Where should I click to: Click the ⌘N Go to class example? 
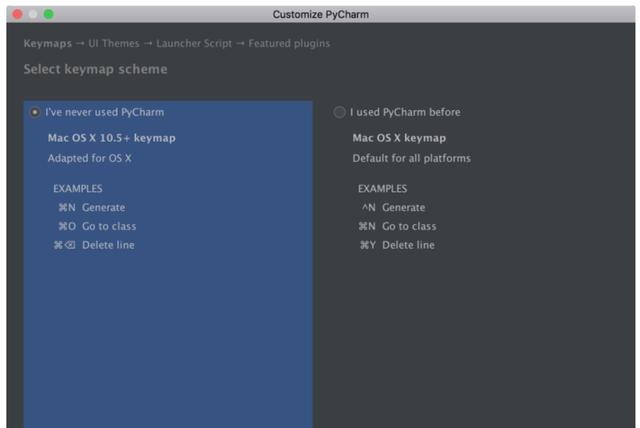point(397,226)
